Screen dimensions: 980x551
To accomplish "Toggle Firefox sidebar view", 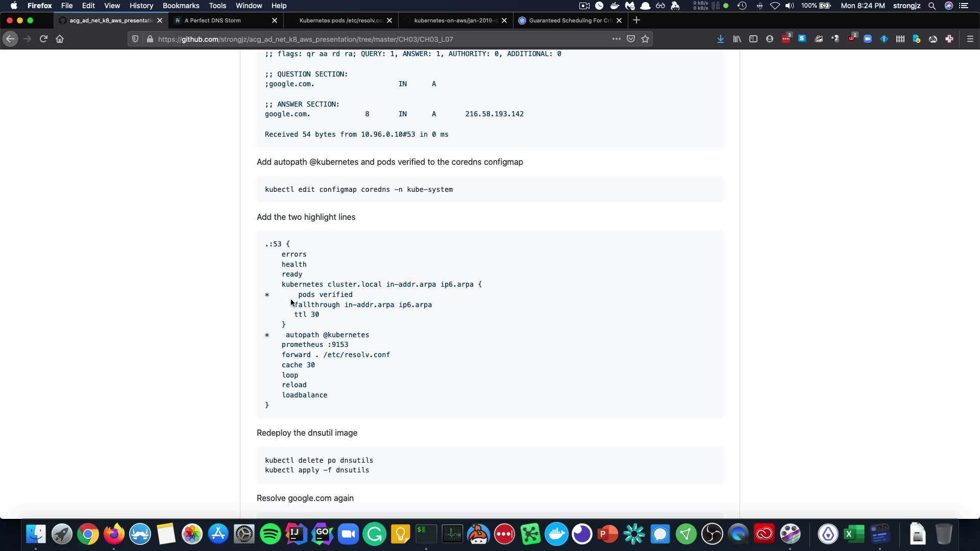I will 753,39.
